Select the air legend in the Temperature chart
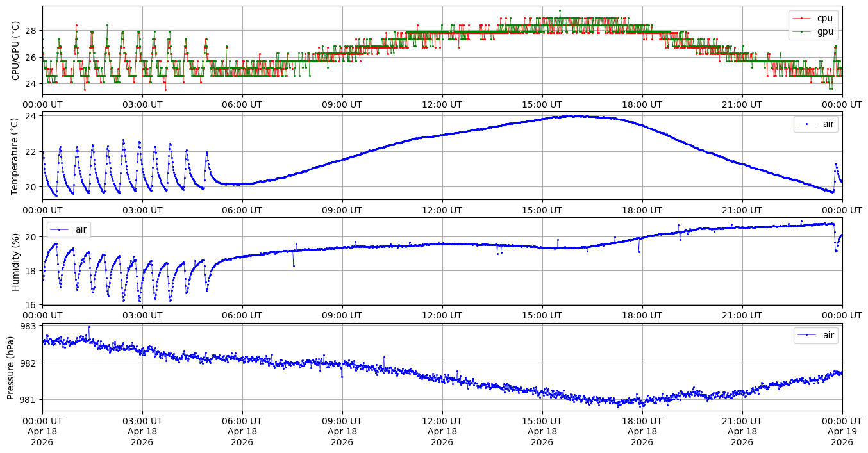Screen dimensions: 868x453 [x=829, y=124]
